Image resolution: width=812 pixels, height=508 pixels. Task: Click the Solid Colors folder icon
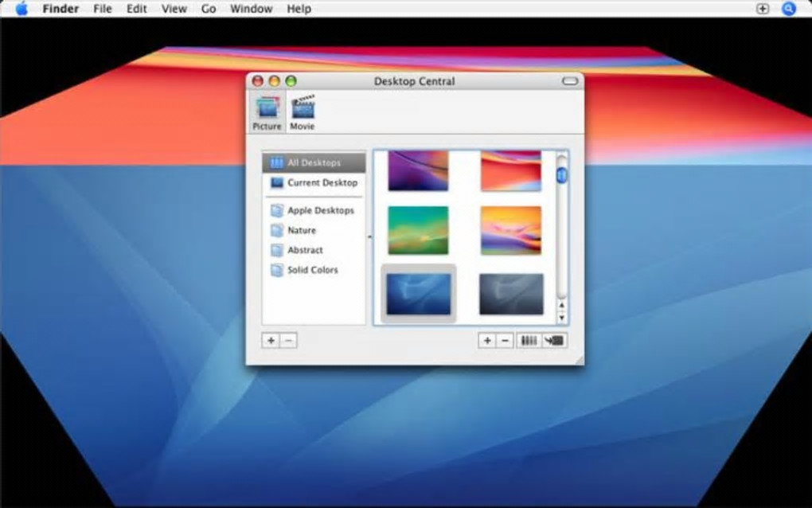[277, 270]
